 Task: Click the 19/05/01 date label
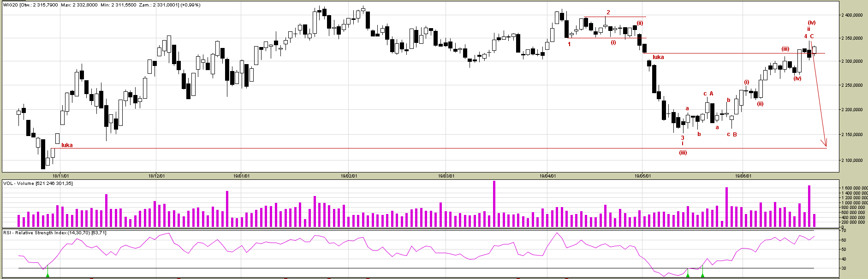tap(642, 176)
